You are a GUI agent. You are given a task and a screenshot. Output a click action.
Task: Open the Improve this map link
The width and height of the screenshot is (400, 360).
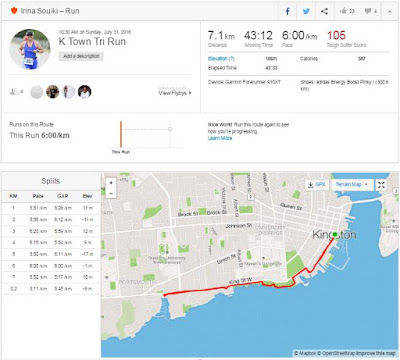[x=376, y=353]
